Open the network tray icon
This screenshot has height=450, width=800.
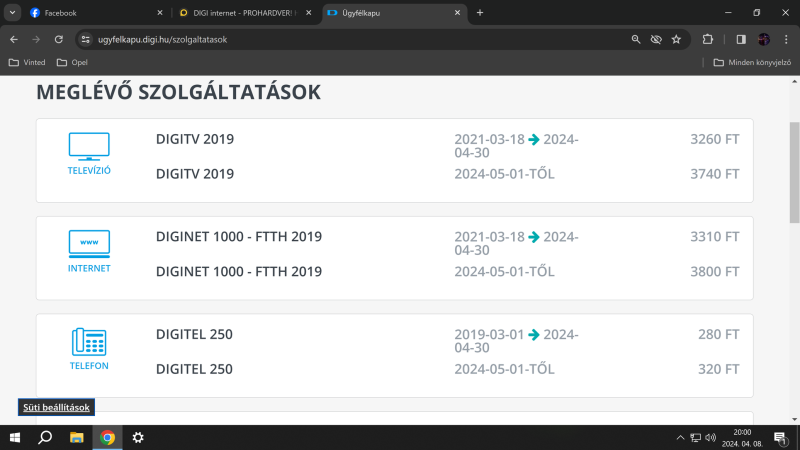tap(695, 437)
